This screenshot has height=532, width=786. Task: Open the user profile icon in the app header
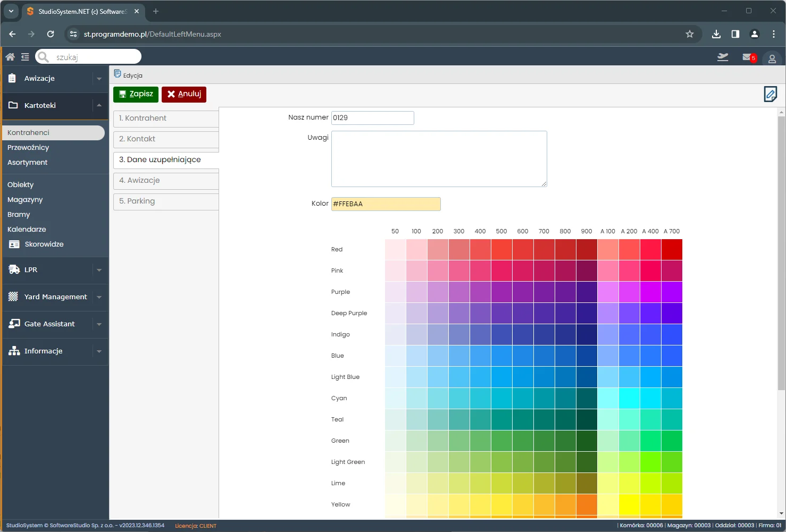click(x=772, y=58)
